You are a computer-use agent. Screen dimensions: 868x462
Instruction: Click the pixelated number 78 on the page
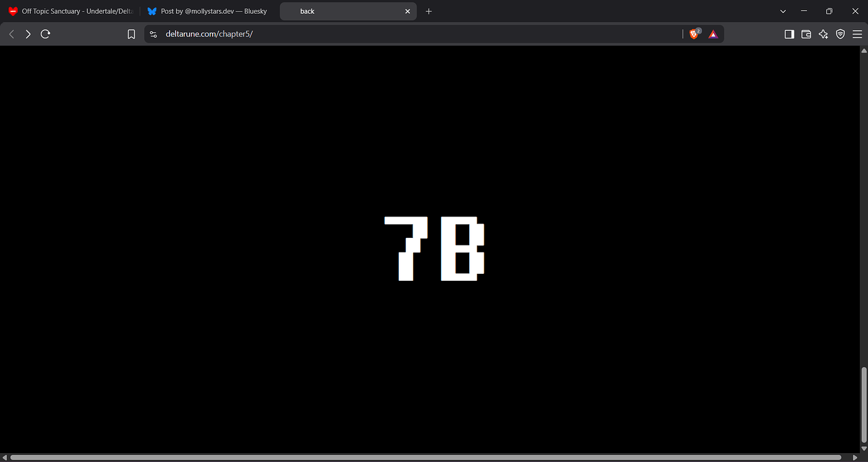click(434, 249)
